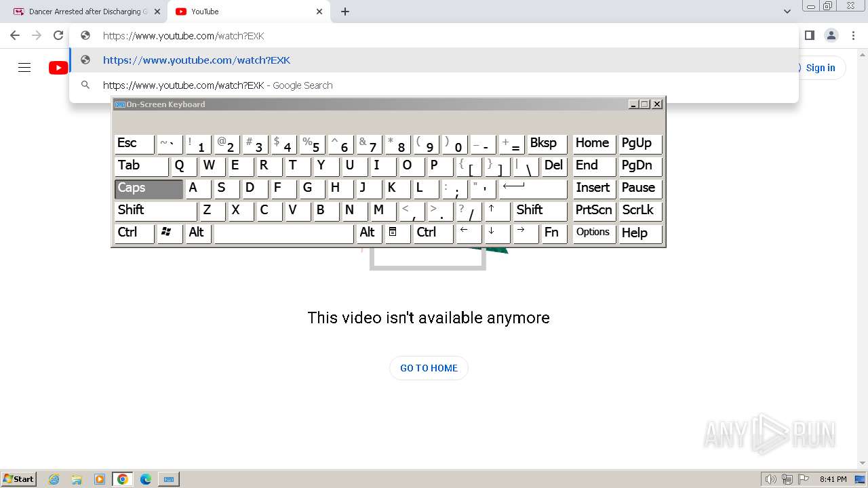
Task: Click the volume speaker tray icon
Action: point(771,479)
